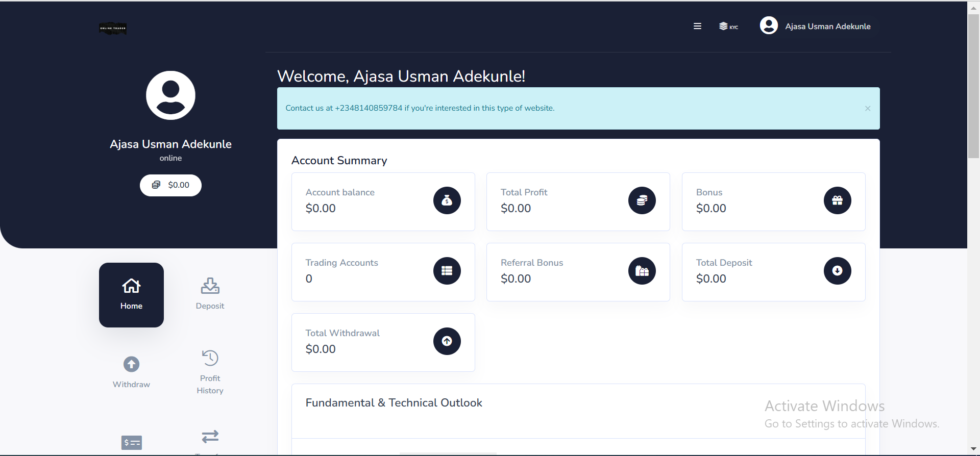Screen dimensions: 980x456
Task: Click the transfer arrows icon in sidebar
Action: point(210,437)
